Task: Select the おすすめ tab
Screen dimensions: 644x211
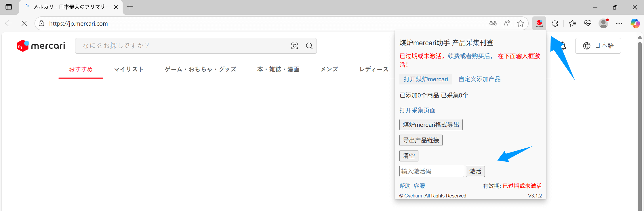Action: pyautogui.click(x=81, y=69)
